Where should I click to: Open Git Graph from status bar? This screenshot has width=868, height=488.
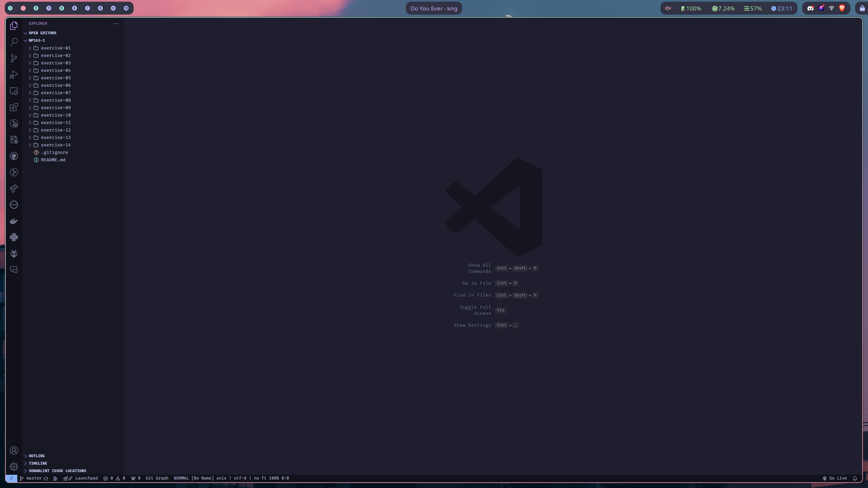pyautogui.click(x=157, y=478)
